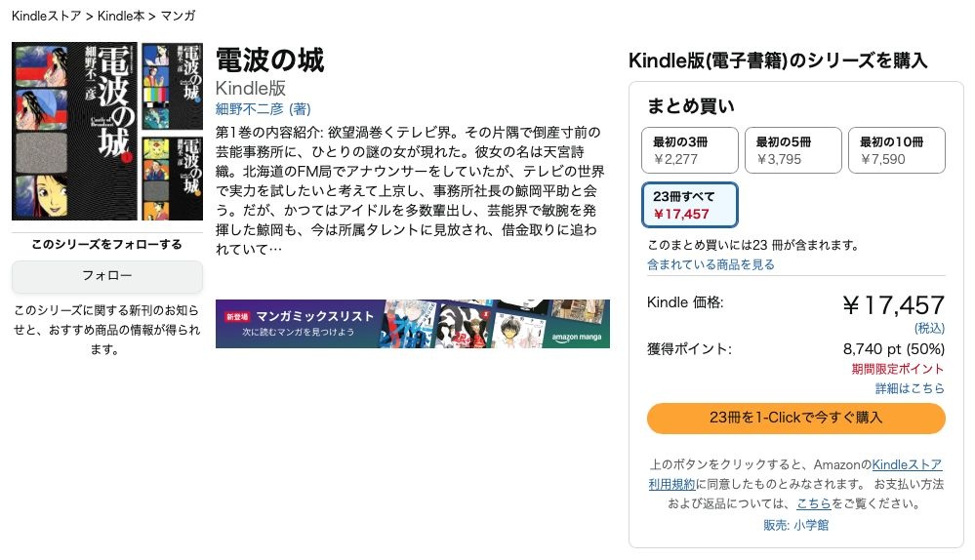Go to the マンガ breadcrumb category
This screenshot has height=560, width=975.
coord(178,17)
